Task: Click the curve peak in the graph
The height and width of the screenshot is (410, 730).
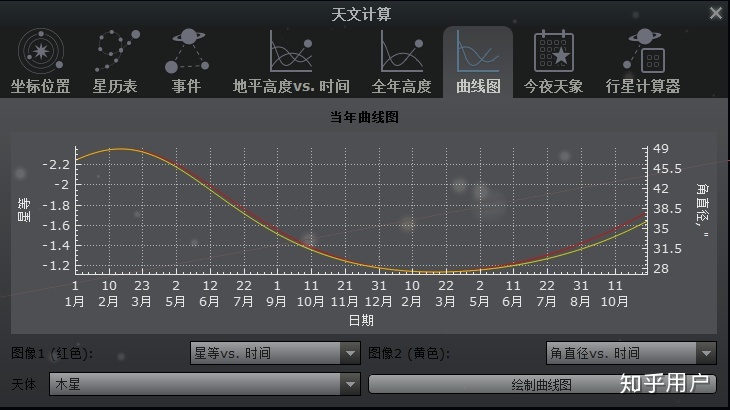Action: (120, 149)
